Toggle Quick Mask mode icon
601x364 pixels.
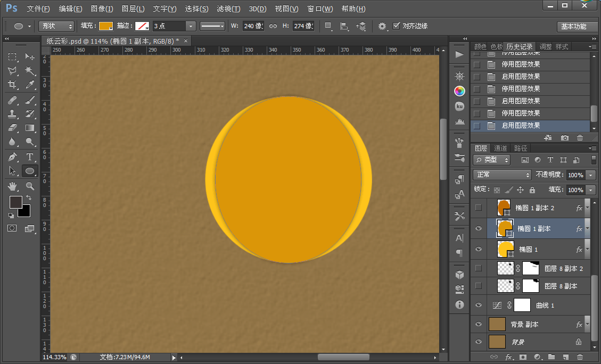point(12,228)
